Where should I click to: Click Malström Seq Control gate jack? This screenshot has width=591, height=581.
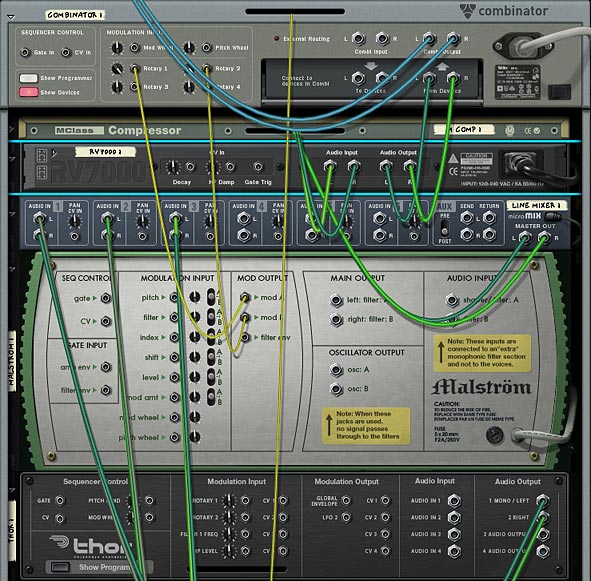[106, 298]
